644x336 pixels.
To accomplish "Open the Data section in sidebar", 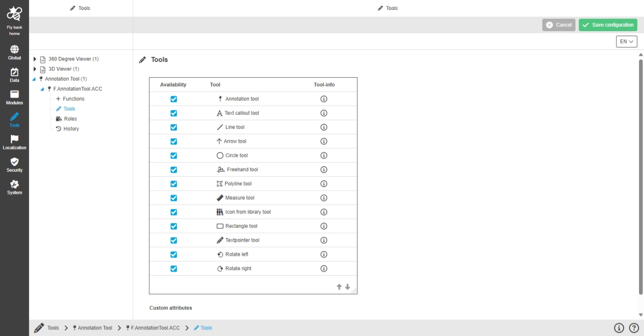I will (14, 72).
